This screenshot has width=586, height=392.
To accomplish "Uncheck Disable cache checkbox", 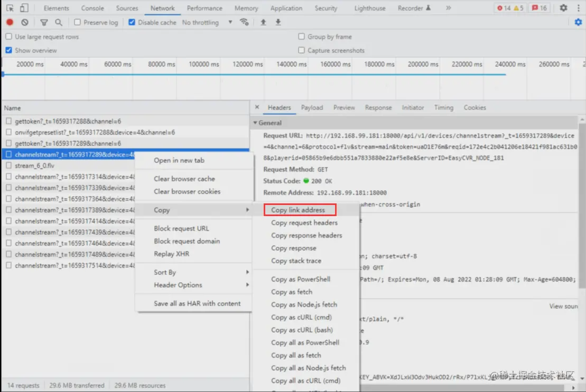I will point(132,22).
